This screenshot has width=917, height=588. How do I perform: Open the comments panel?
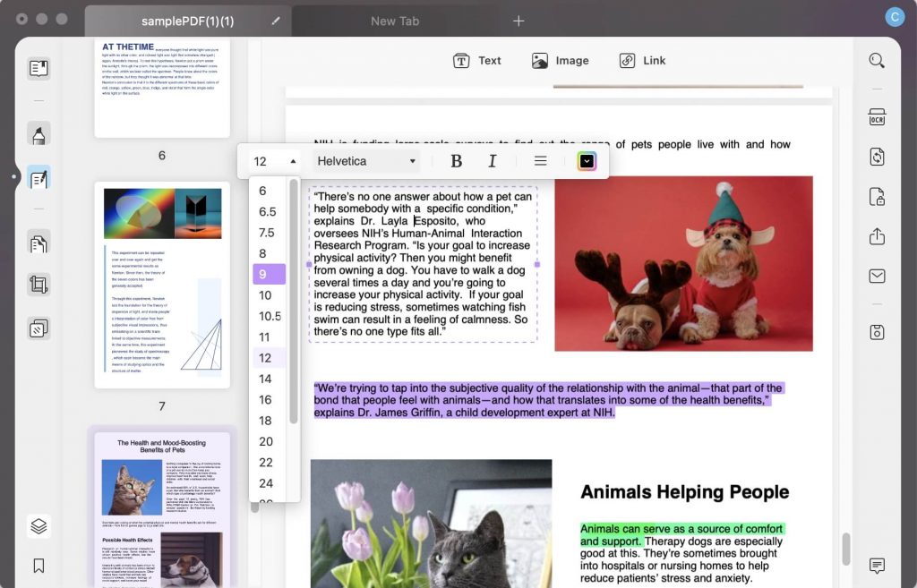tap(876, 566)
